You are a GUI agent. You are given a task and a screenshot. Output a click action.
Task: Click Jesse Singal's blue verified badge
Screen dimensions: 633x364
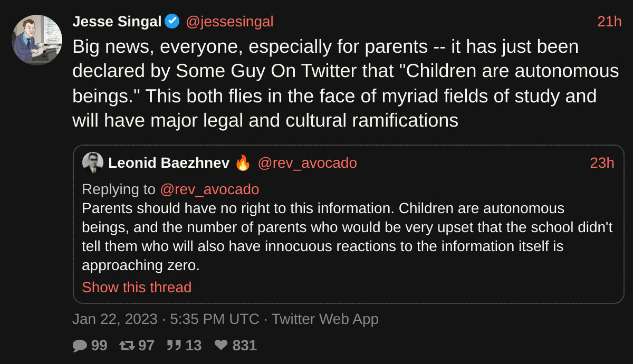(172, 22)
